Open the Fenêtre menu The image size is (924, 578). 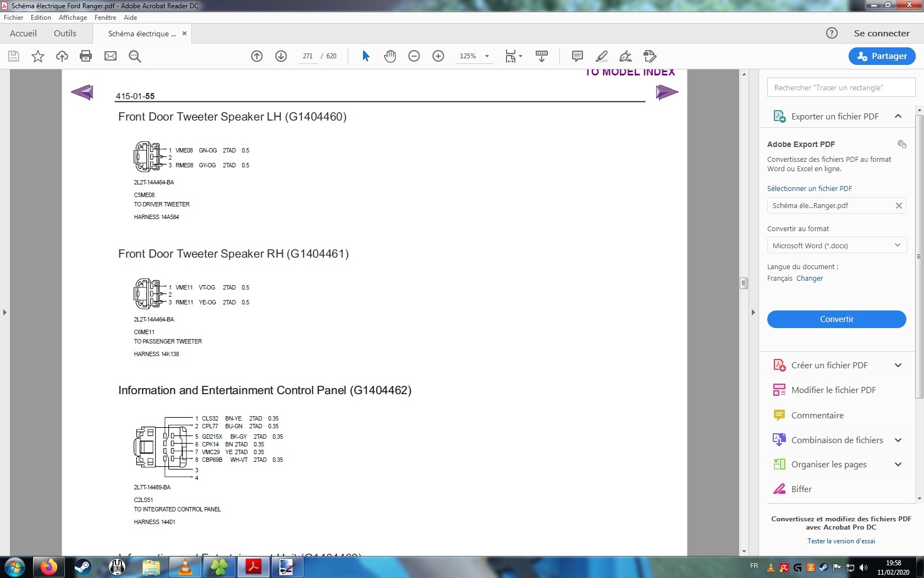tap(105, 18)
